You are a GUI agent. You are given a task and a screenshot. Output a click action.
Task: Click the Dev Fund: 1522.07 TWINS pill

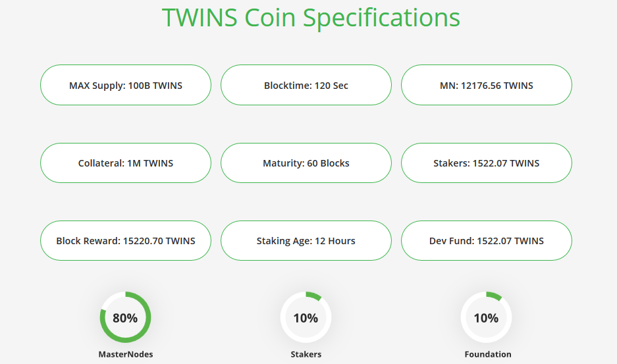(x=487, y=240)
